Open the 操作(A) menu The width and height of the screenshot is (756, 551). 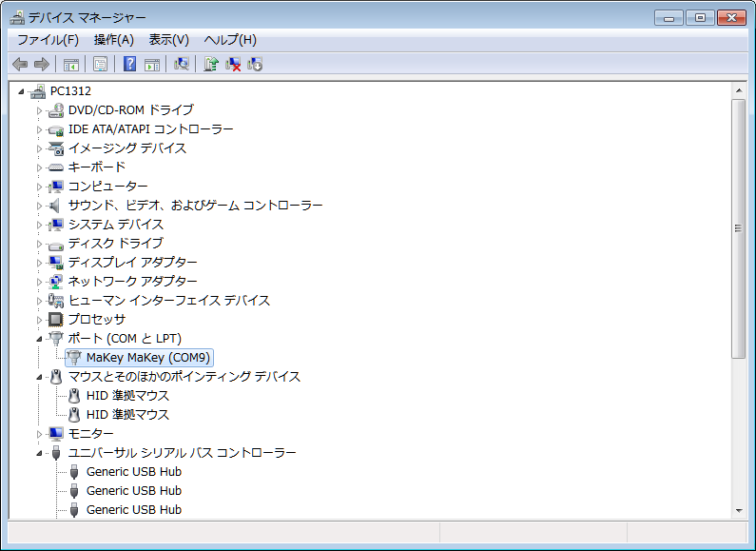[113, 39]
